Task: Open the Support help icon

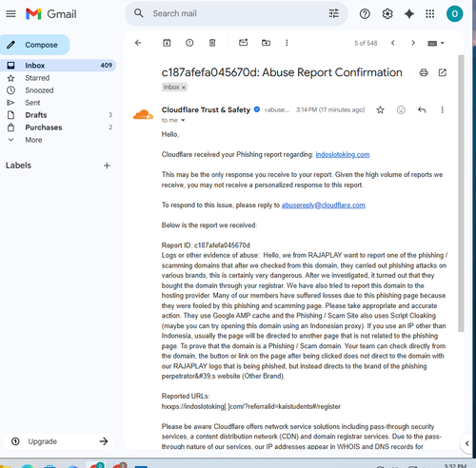Action: (365, 14)
